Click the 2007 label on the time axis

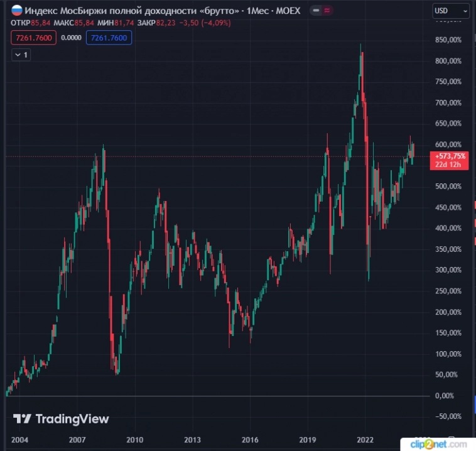click(77, 440)
